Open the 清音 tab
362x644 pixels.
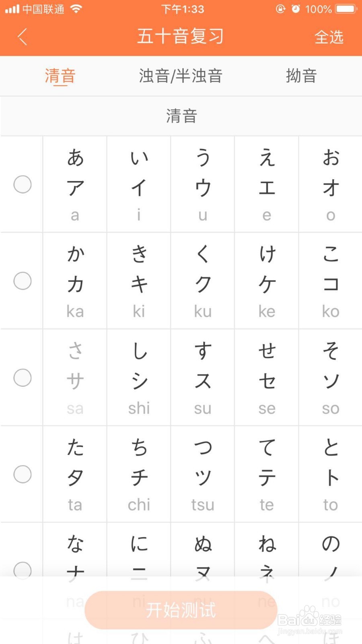60,76
